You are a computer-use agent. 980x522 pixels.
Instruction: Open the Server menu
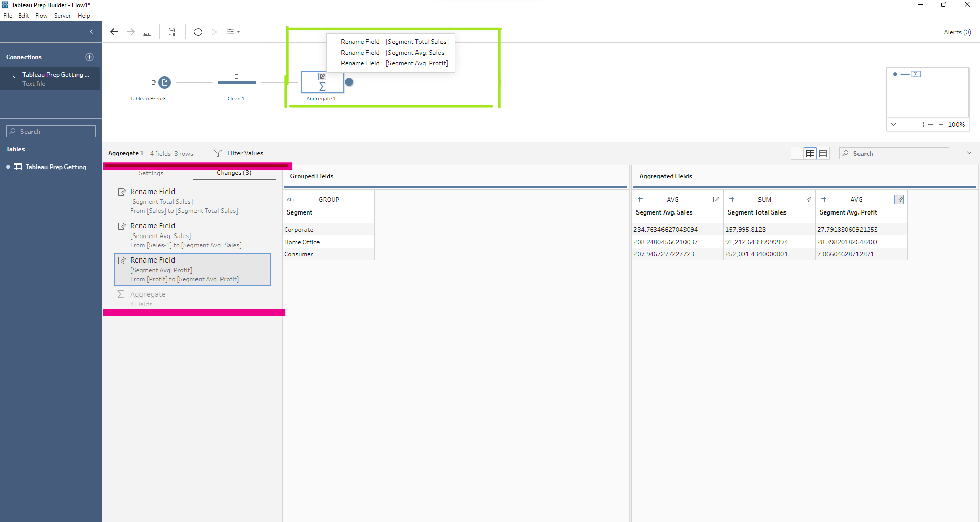(62, 16)
